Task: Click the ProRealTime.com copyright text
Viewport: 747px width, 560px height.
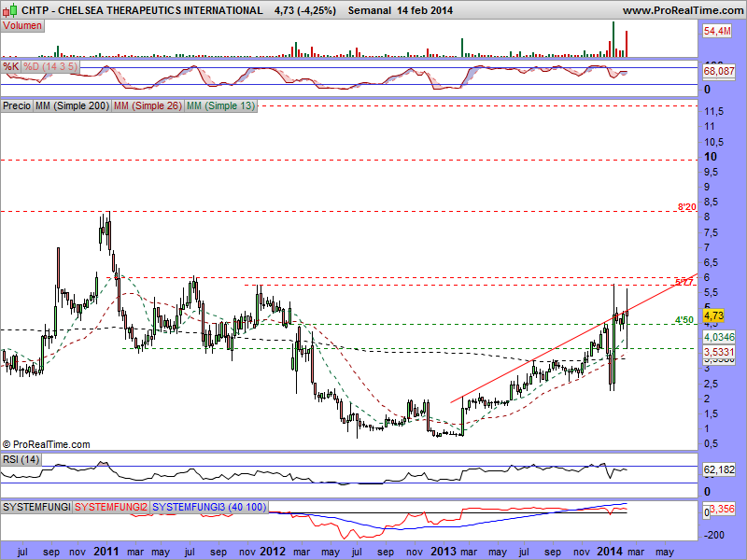Action: point(46,444)
